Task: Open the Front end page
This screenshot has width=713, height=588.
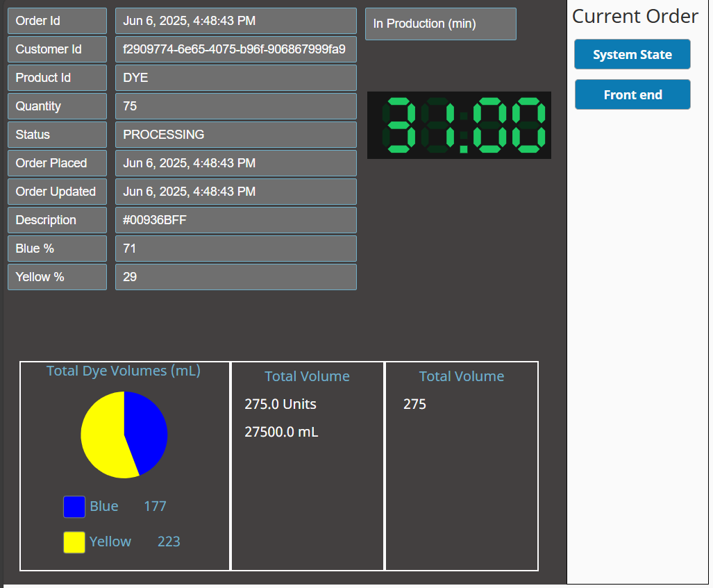Action: tap(632, 95)
